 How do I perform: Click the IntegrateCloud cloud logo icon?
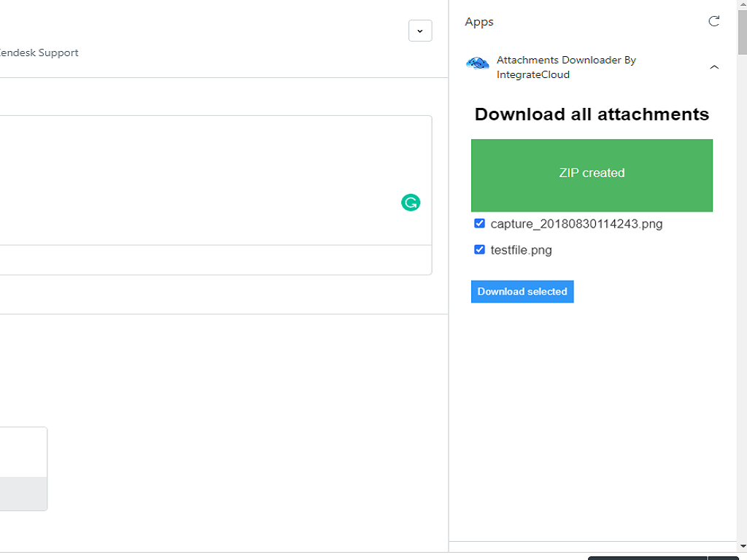click(477, 64)
